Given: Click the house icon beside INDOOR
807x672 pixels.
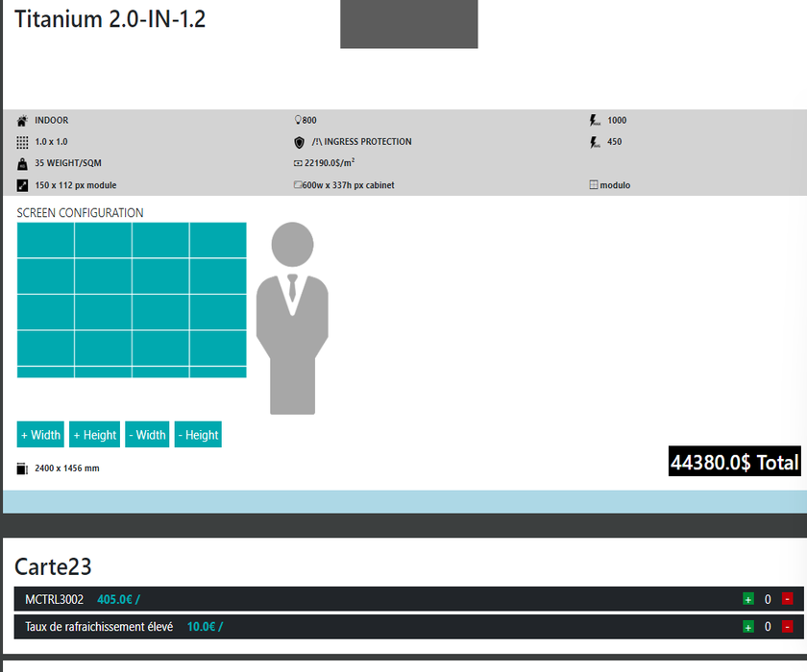Looking at the screenshot, I should [x=22, y=121].
